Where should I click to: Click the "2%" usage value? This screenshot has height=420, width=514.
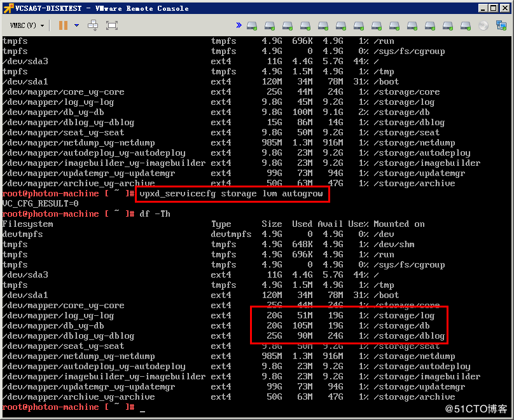[x=363, y=112]
